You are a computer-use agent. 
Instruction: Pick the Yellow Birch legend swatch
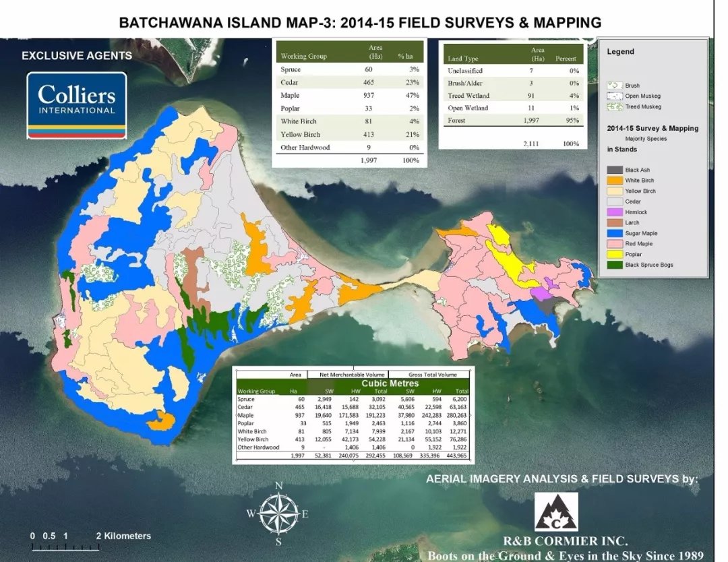point(615,191)
